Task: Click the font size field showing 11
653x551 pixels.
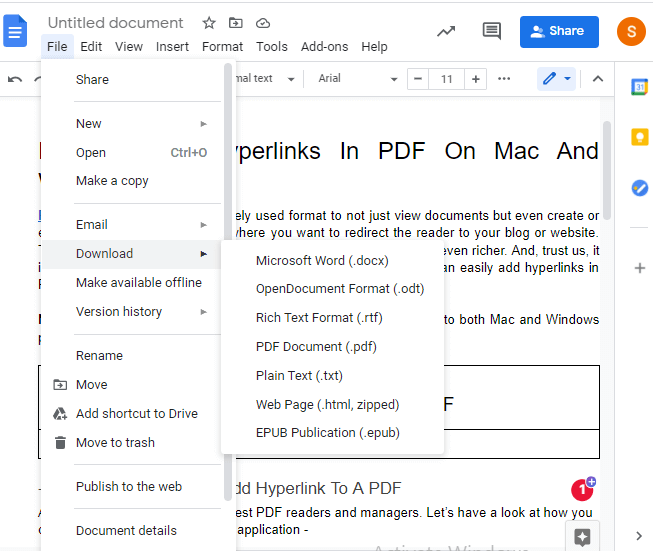Action: 447,79
